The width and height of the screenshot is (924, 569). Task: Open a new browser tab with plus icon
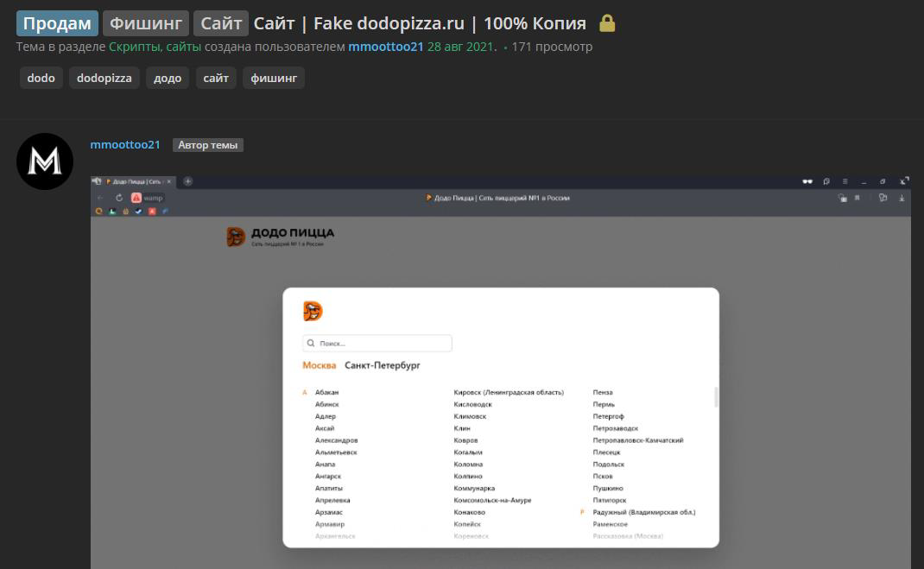(188, 181)
